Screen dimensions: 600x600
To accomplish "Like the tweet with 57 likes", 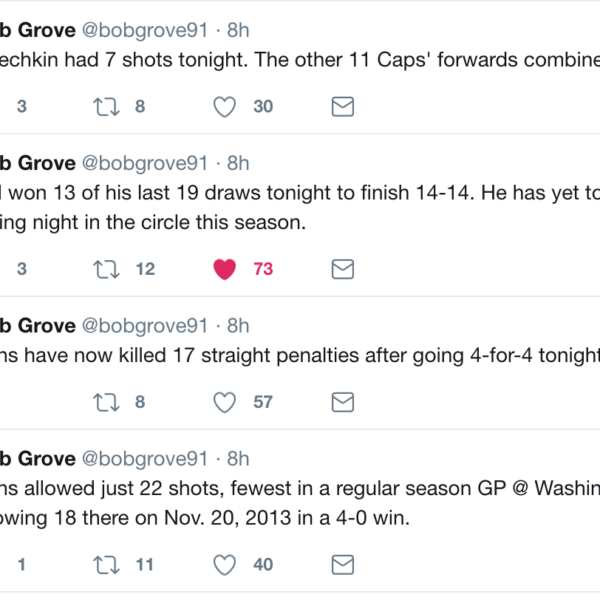I will point(226,402).
